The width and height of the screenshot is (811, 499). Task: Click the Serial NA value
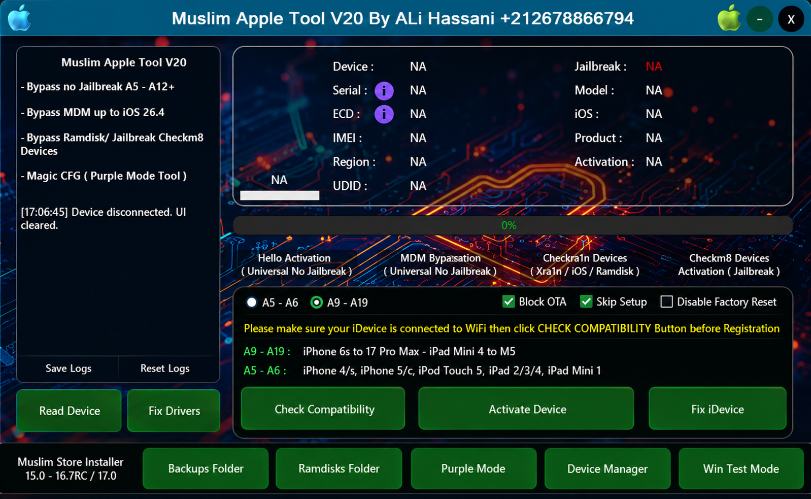[x=418, y=90]
